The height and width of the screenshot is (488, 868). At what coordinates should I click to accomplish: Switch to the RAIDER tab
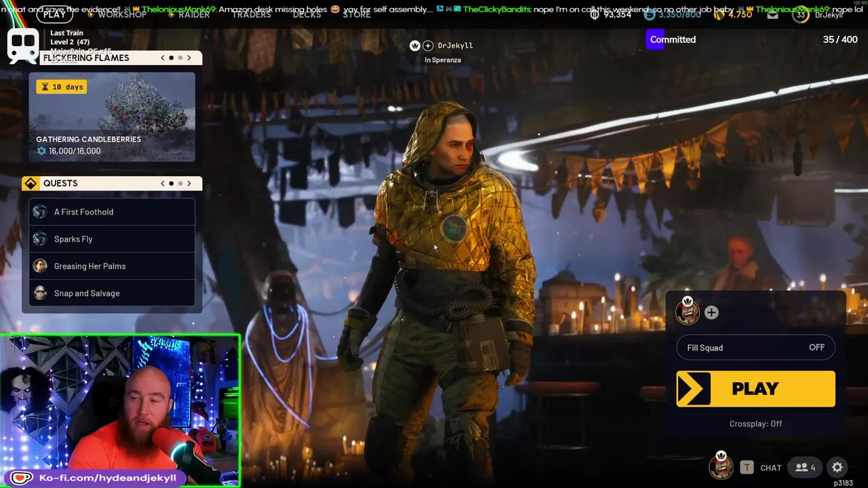point(194,14)
